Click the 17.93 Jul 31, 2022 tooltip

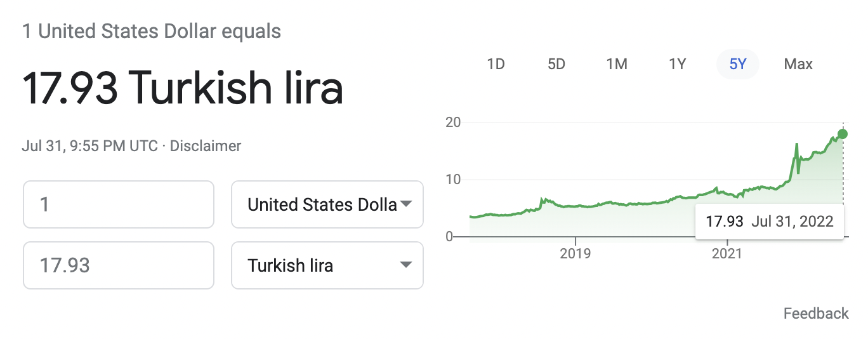(769, 222)
